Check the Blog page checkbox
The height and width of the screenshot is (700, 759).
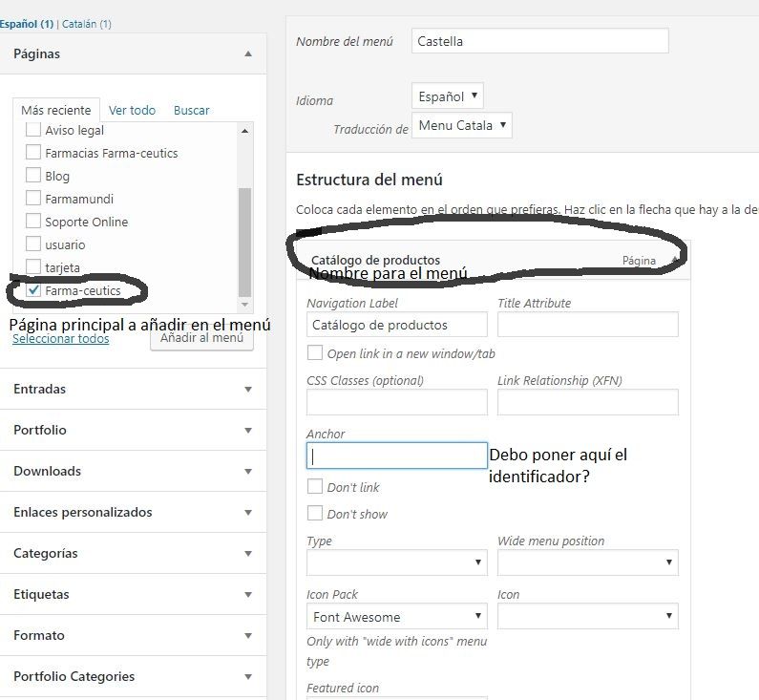coord(32,175)
